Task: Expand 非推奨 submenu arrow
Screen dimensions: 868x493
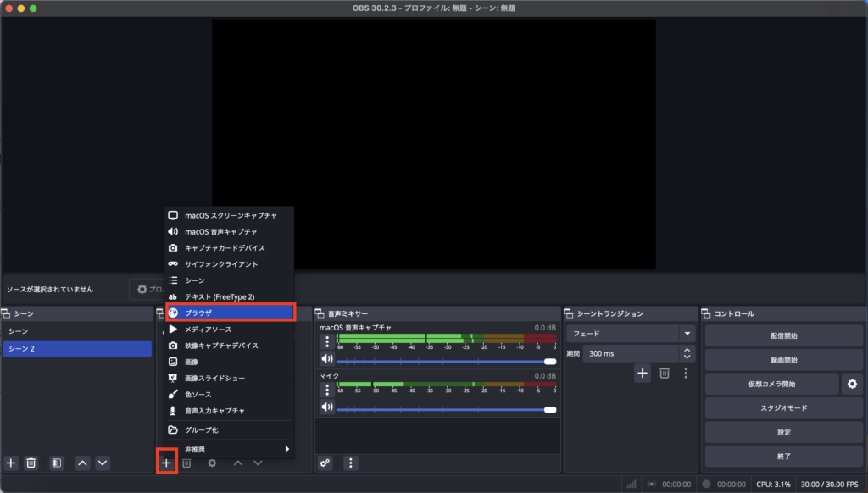Action: coord(287,449)
